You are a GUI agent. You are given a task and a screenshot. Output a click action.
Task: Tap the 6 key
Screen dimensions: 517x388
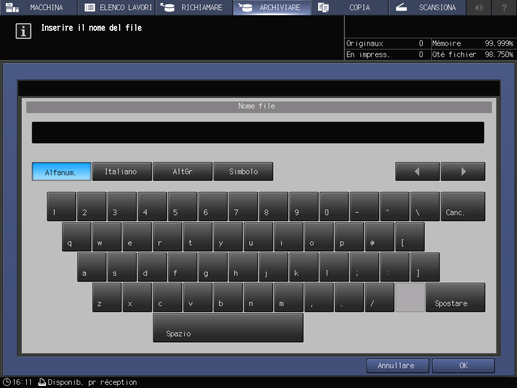click(213, 206)
